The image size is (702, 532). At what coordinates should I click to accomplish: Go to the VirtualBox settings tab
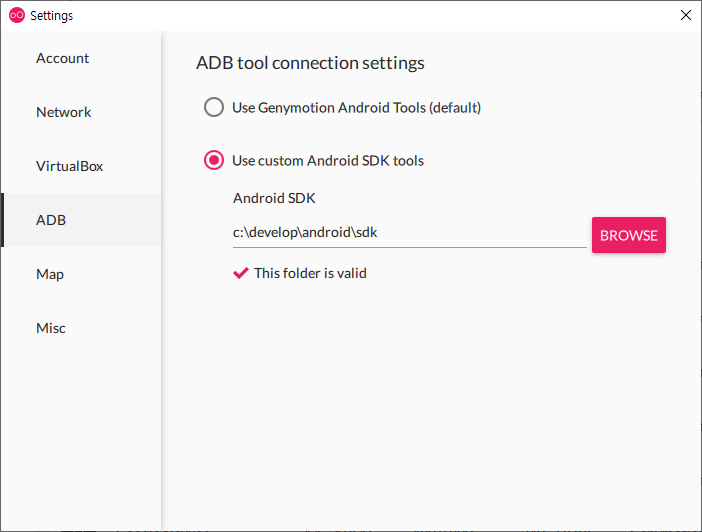point(70,166)
